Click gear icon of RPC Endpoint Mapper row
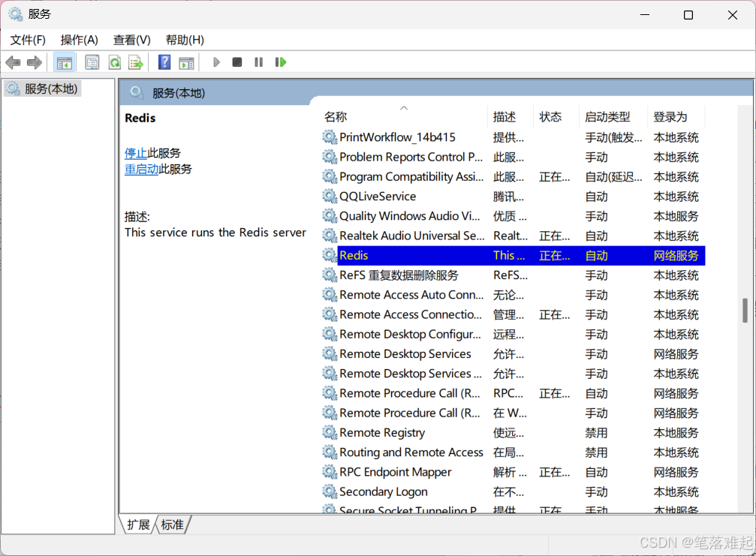 tap(330, 472)
